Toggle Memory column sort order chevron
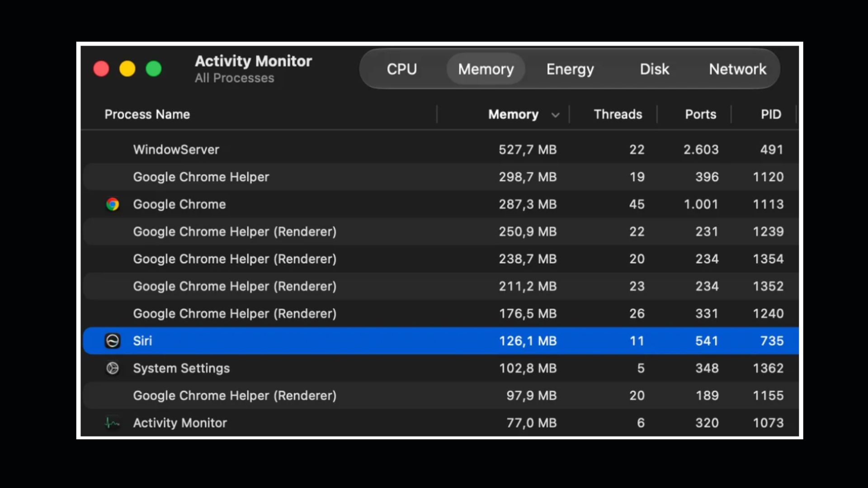Image resolution: width=868 pixels, height=488 pixels. pos(556,115)
